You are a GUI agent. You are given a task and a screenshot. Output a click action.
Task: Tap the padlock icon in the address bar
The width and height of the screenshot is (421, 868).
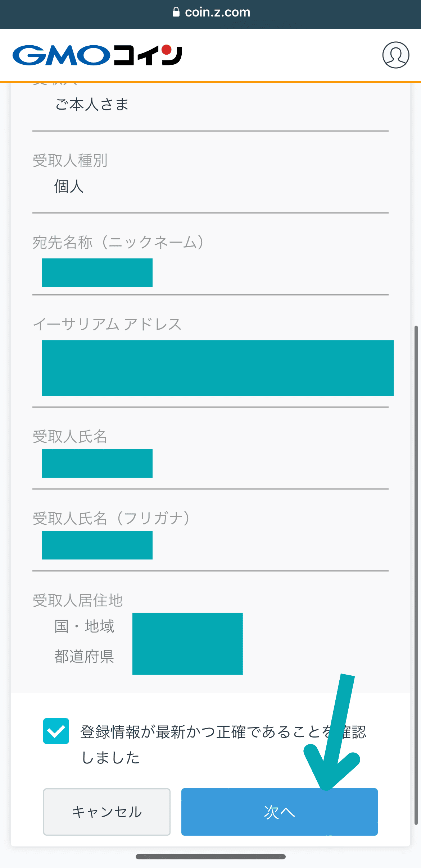pos(176,12)
